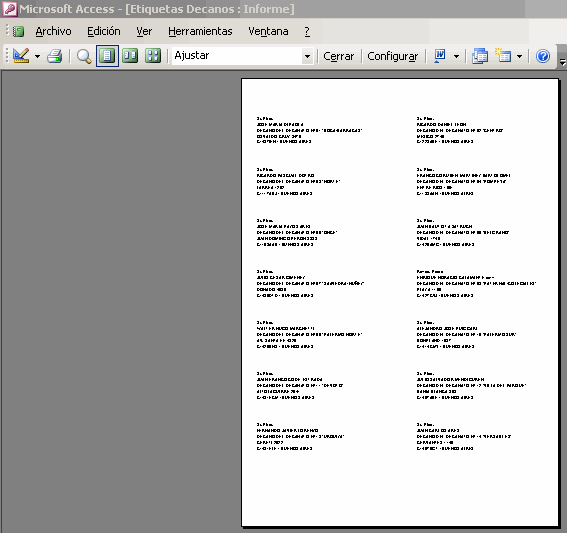Toggle Multiple Pages view
567x533 pixels.
pos(153,56)
